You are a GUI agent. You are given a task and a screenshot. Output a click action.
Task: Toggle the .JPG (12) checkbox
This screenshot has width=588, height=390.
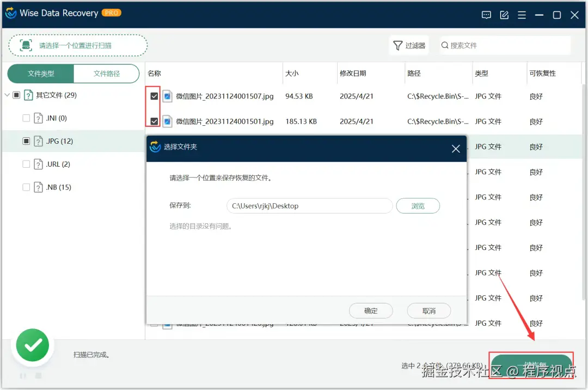point(26,141)
